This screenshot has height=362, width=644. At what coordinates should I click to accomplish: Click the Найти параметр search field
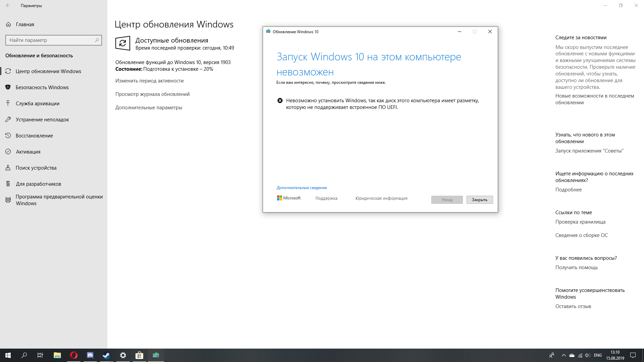pyautogui.click(x=54, y=40)
